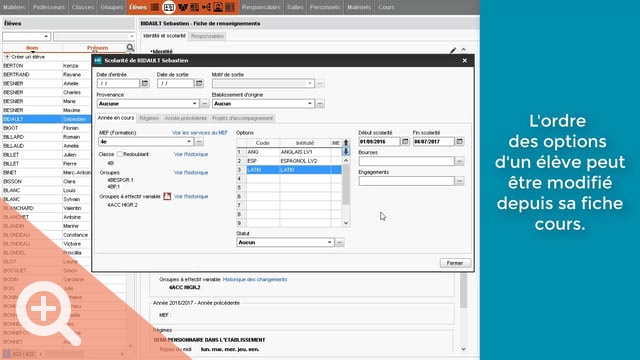Open calendar for Fin scolarité

click(x=460, y=141)
